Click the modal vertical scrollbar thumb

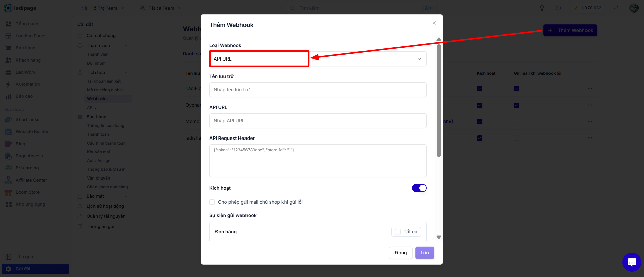[439, 101]
